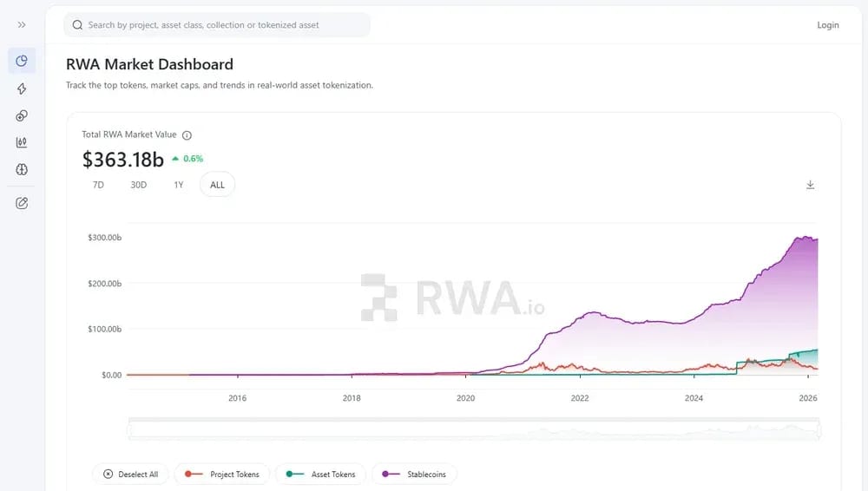Select the ALL time range
This screenshot has width=868, height=491.
click(217, 185)
